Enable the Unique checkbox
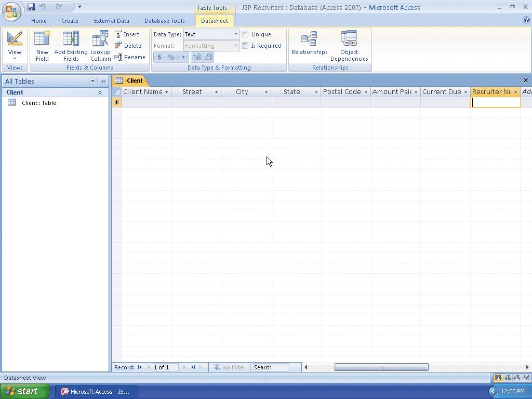Viewport: 532px width, 399px height. (245, 34)
